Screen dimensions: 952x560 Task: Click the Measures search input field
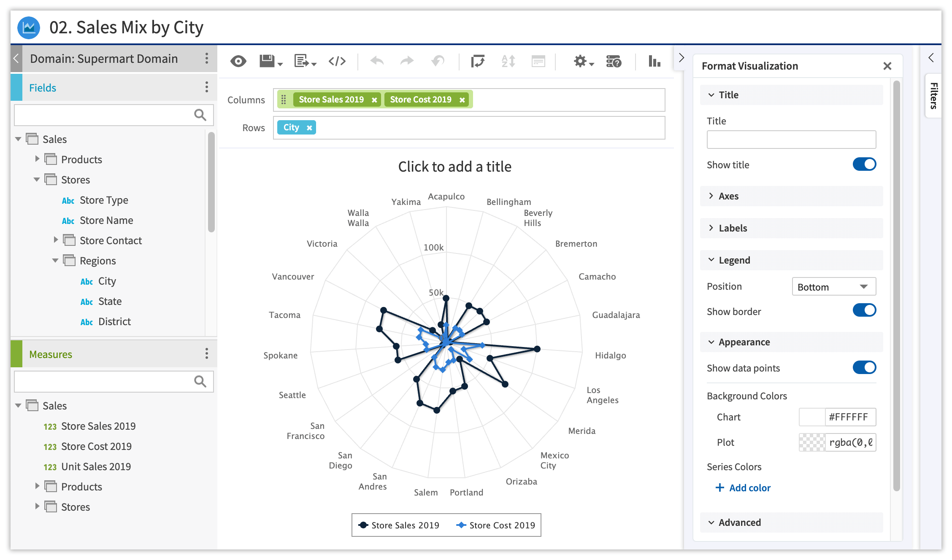click(x=114, y=382)
